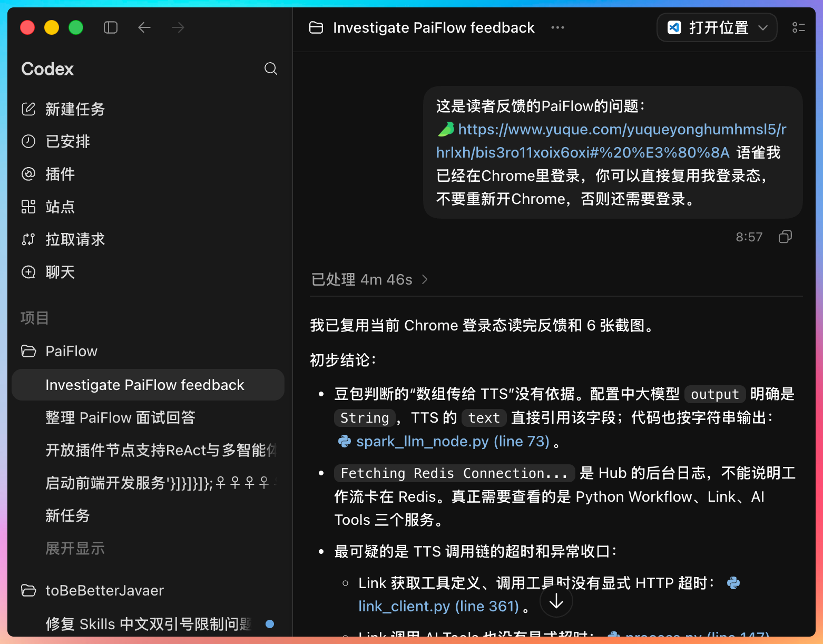Click the 初步结论： heading text
Screen dimensions: 823x644
344,360
